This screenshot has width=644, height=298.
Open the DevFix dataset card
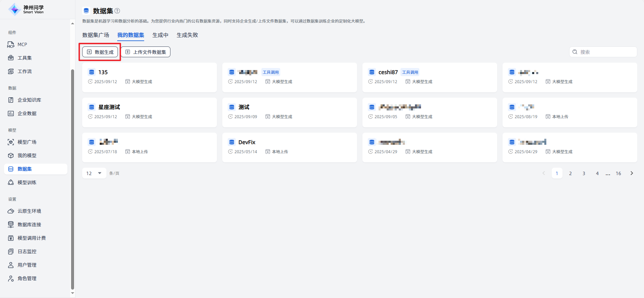289,147
